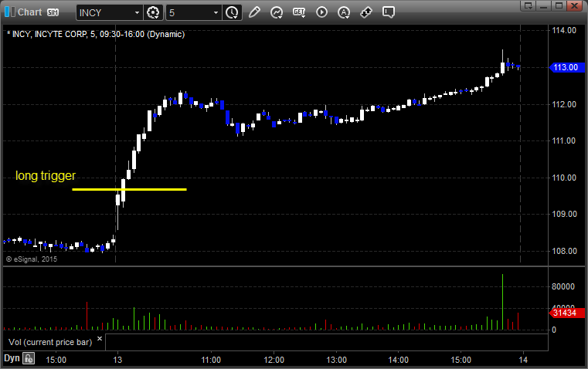Image resolution: width=588 pixels, height=369 pixels.
Task: Click the Dyn scaling label
Action: [x=12, y=358]
